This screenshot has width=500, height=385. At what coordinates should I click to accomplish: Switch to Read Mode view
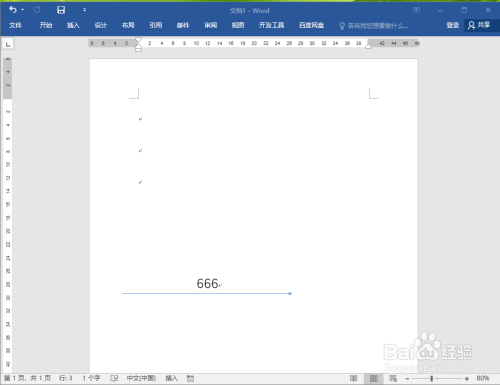(x=354, y=378)
